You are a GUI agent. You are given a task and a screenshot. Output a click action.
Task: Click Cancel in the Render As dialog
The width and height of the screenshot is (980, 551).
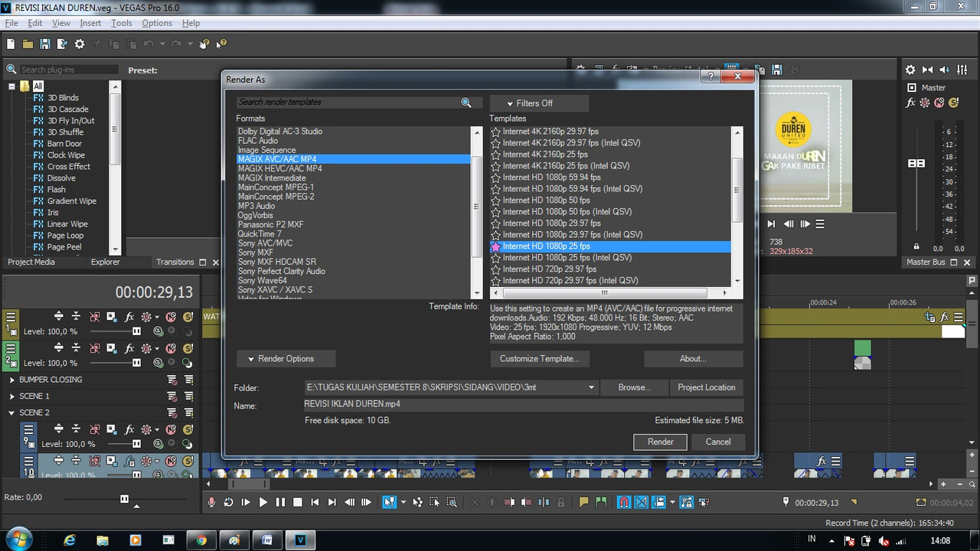(718, 442)
